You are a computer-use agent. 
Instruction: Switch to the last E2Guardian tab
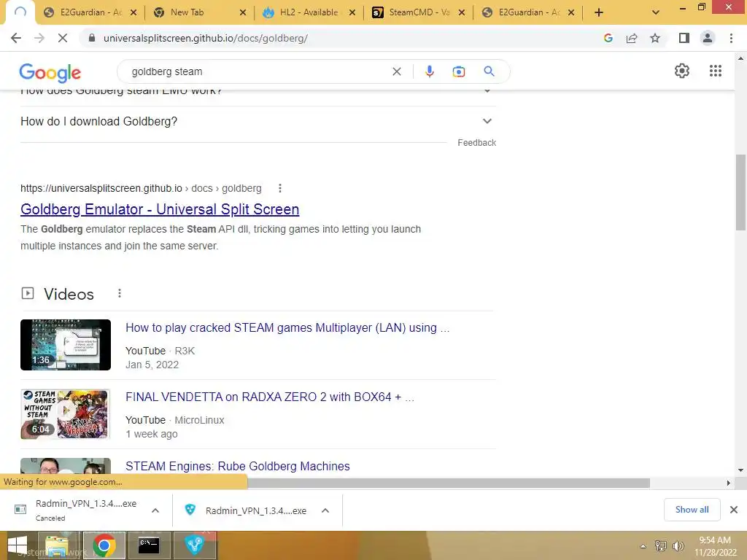pos(529,12)
